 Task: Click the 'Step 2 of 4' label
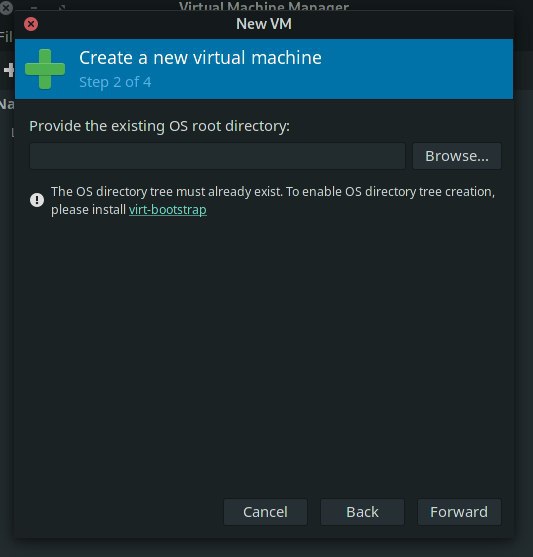(115, 82)
